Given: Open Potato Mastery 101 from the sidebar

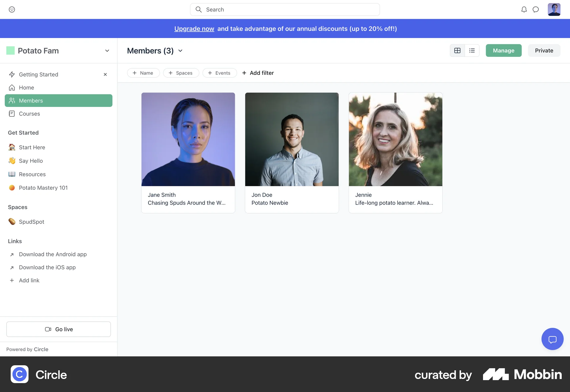Looking at the screenshot, I should [43, 188].
